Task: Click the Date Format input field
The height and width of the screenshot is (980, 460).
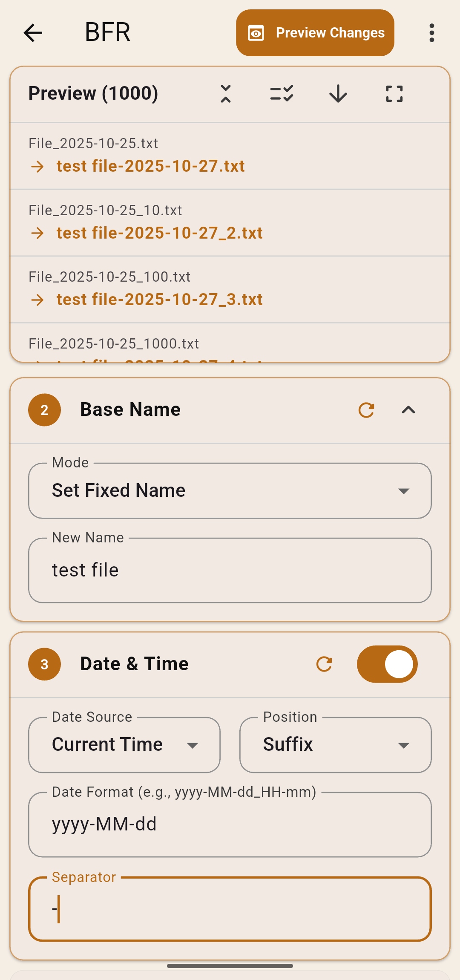Action: pyautogui.click(x=230, y=824)
